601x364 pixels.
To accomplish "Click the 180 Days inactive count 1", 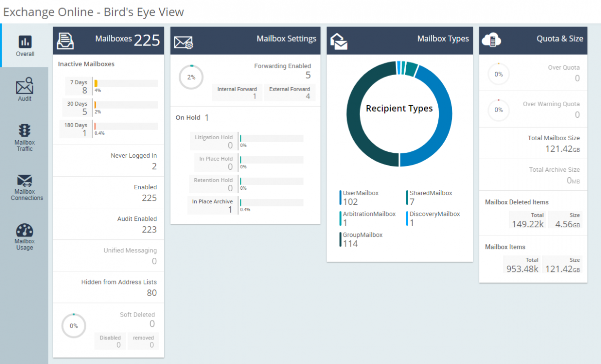I will pyautogui.click(x=85, y=133).
